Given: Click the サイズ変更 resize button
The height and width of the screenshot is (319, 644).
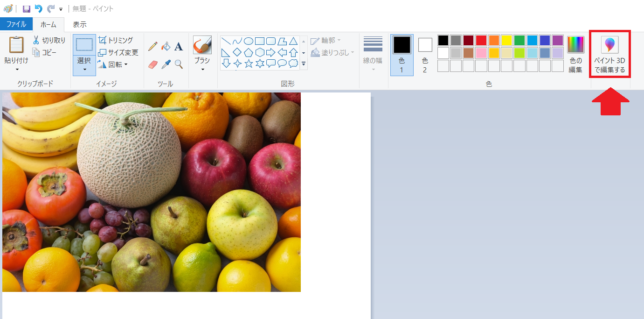Looking at the screenshot, I should 118,52.
